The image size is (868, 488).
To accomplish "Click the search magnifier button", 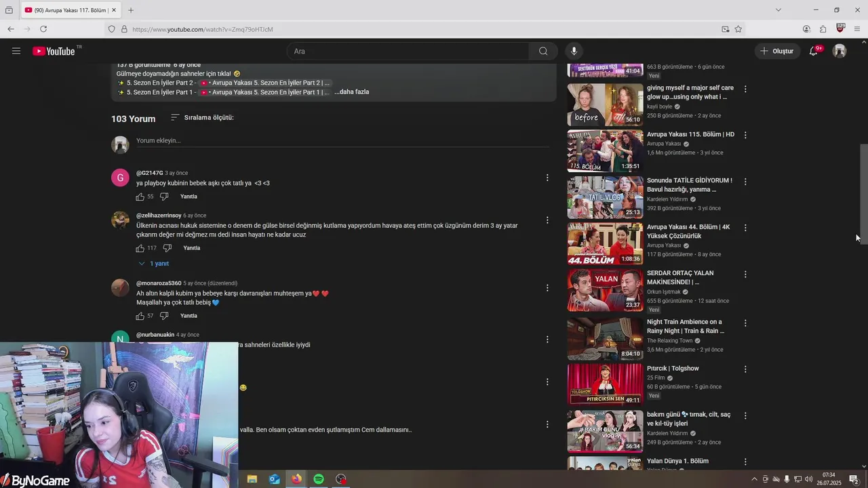I will (543, 52).
